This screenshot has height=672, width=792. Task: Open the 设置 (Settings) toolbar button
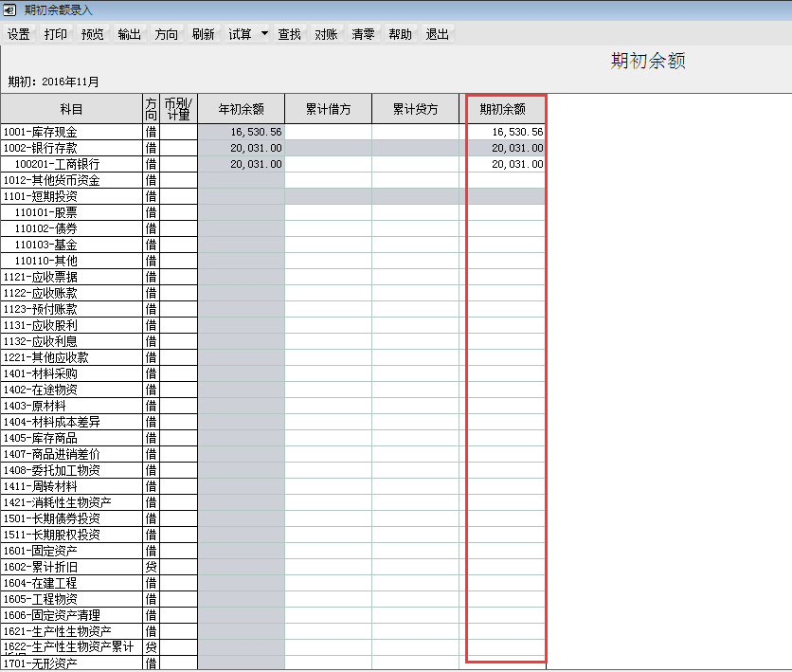click(x=19, y=33)
